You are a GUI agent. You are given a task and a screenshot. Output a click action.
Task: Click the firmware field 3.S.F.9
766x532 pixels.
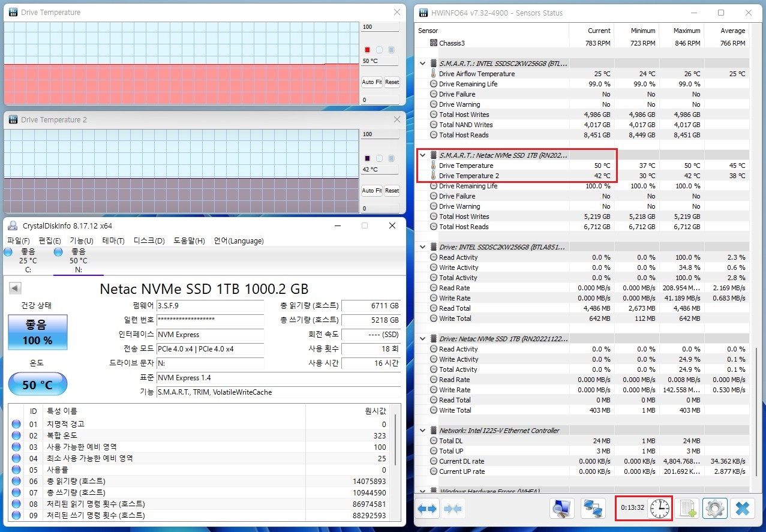coord(209,306)
